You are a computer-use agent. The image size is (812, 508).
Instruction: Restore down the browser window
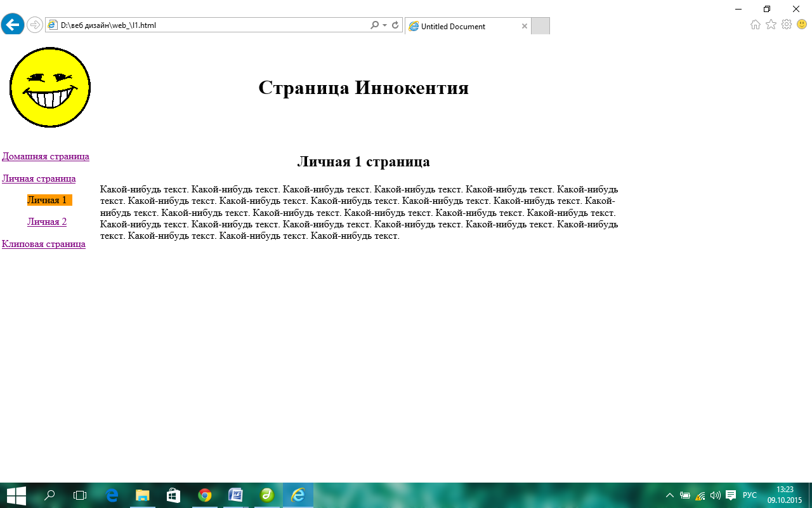(x=767, y=9)
